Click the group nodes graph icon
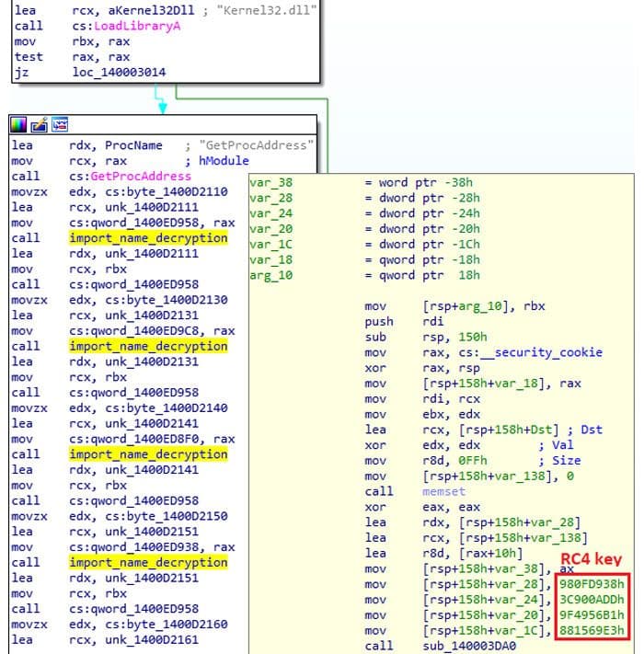The image size is (644, 654). click(x=59, y=124)
